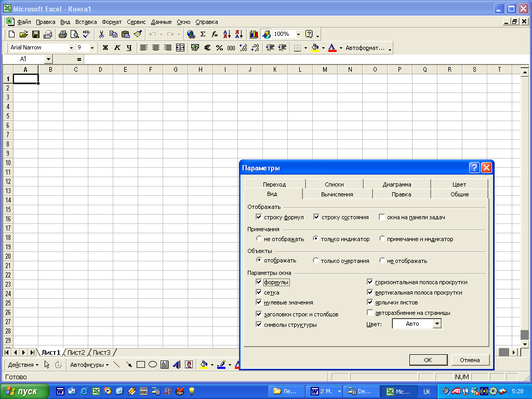Apply percent style icon

coord(220,48)
